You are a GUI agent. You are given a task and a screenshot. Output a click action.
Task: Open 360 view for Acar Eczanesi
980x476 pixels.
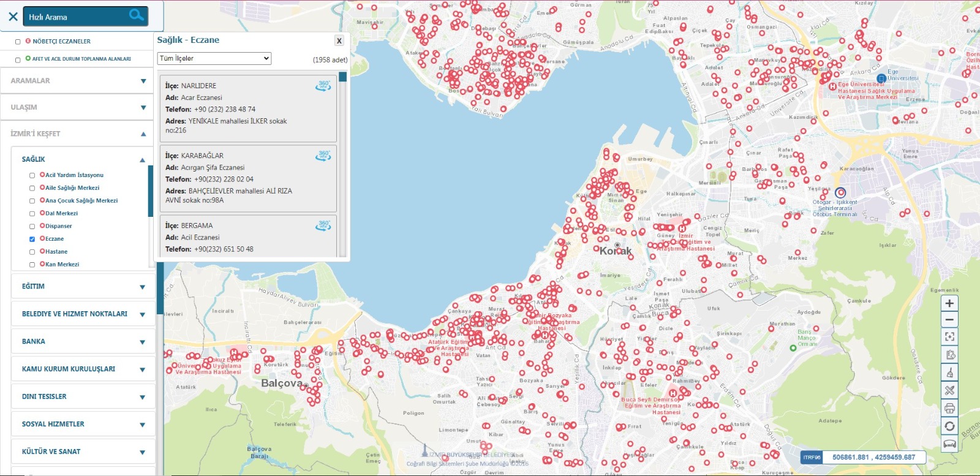pyautogui.click(x=323, y=86)
